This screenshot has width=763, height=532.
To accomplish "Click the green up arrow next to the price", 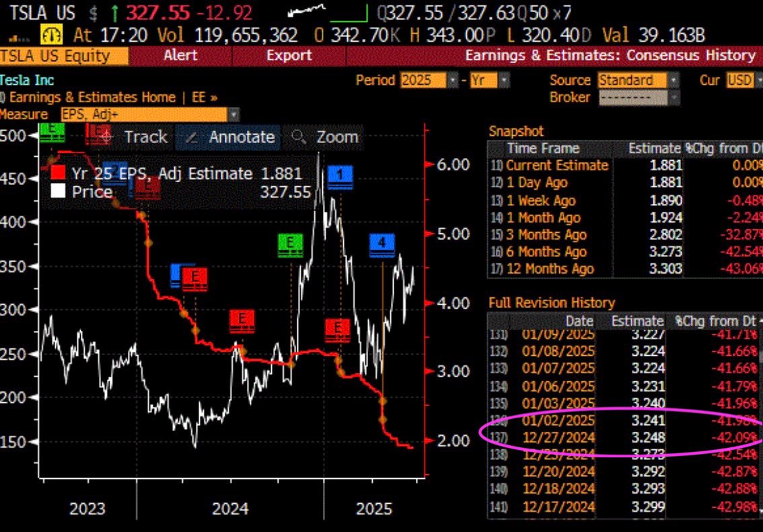I will (114, 13).
